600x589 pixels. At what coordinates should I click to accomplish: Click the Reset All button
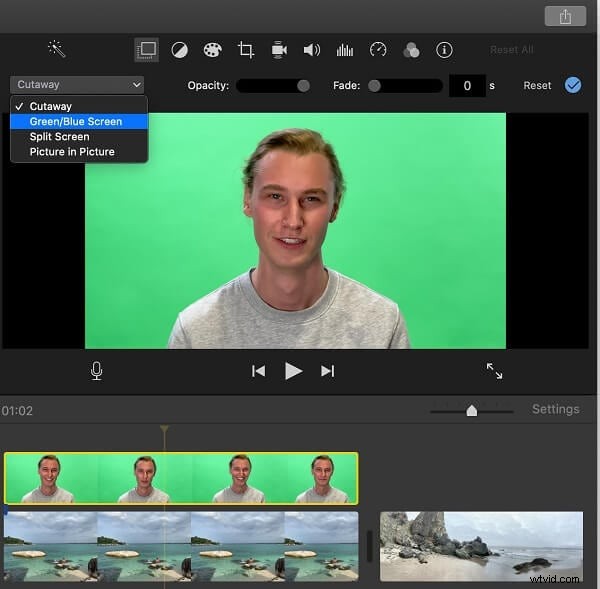click(x=512, y=50)
